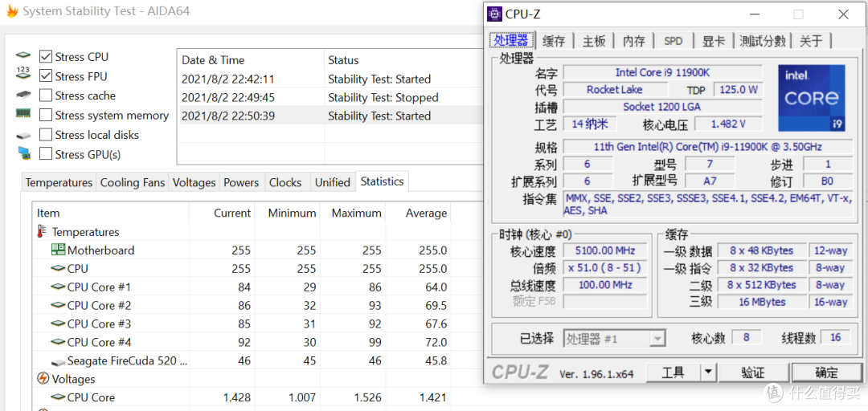
Task: Click the disk icon beside Stress local disks
Action: [x=23, y=135]
